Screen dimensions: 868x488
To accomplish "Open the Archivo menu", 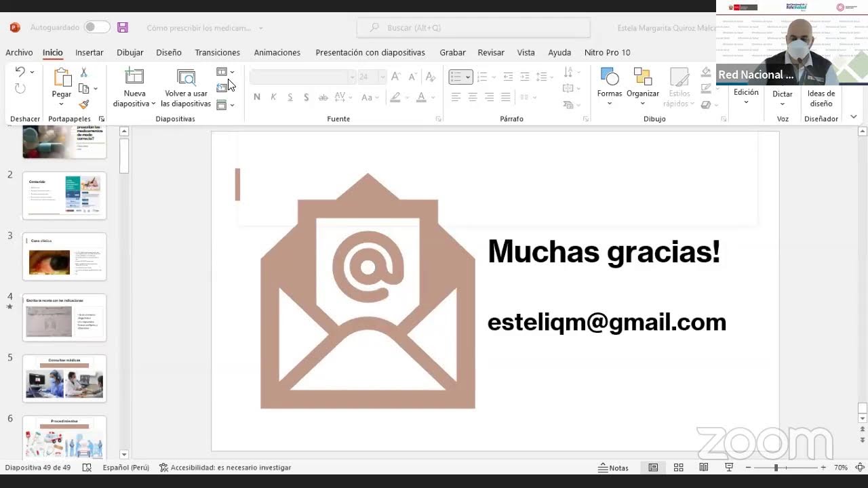I will pos(19,52).
